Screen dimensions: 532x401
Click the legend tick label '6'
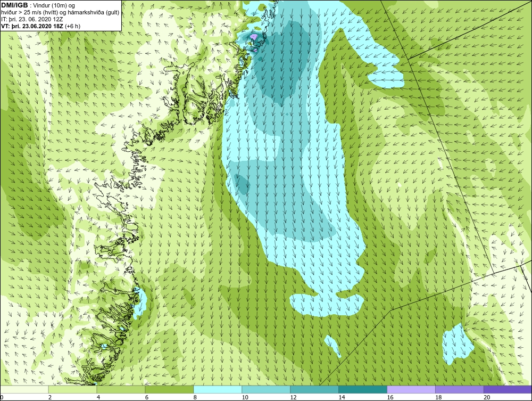[x=147, y=397]
